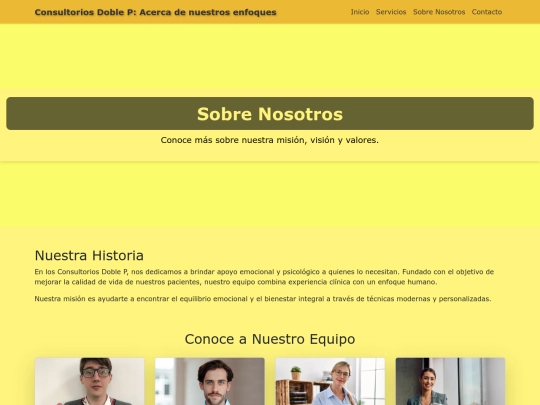Click the Consultorios Doble P site title
The width and height of the screenshot is (540, 405).
[155, 12]
